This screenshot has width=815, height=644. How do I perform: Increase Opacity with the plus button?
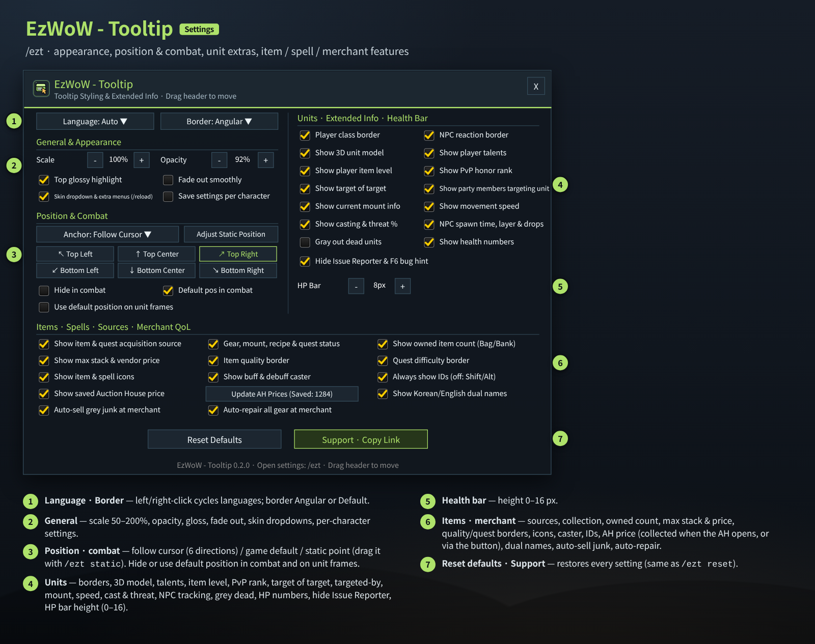pyautogui.click(x=265, y=160)
